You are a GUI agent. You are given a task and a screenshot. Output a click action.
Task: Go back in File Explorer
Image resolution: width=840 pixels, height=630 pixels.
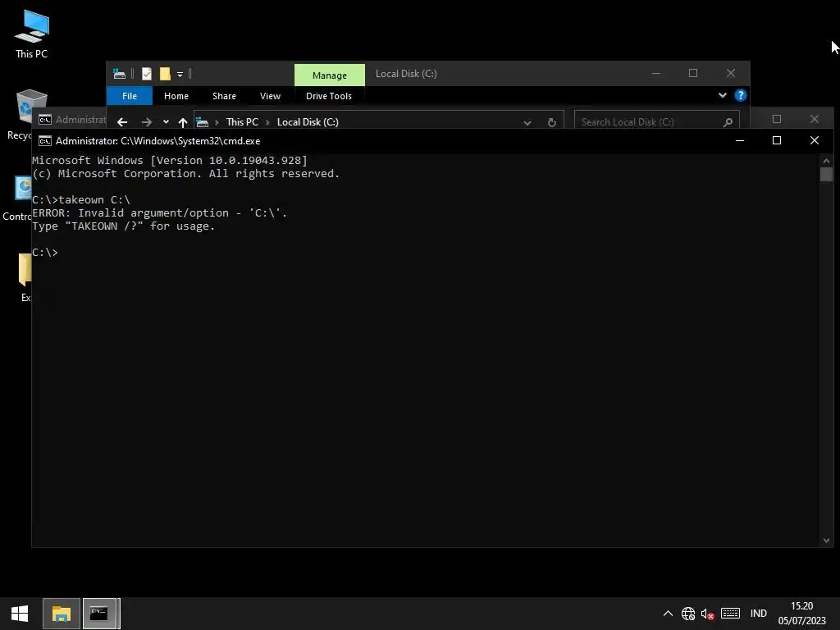tap(122, 122)
